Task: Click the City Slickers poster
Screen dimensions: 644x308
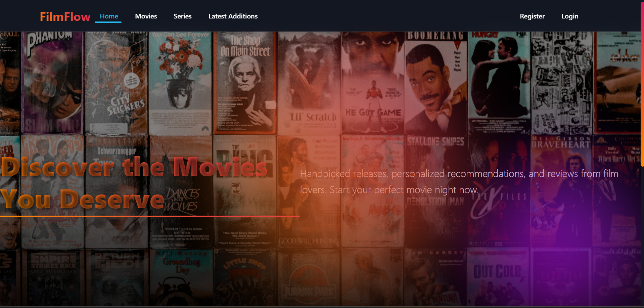Action: click(x=116, y=84)
